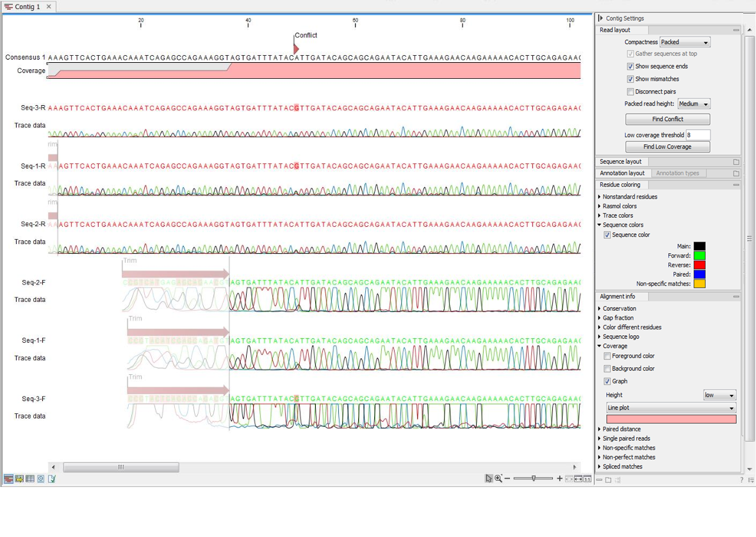The image size is (756, 537).
Task: Switch to table view of the contig
Action: (31, 479)
